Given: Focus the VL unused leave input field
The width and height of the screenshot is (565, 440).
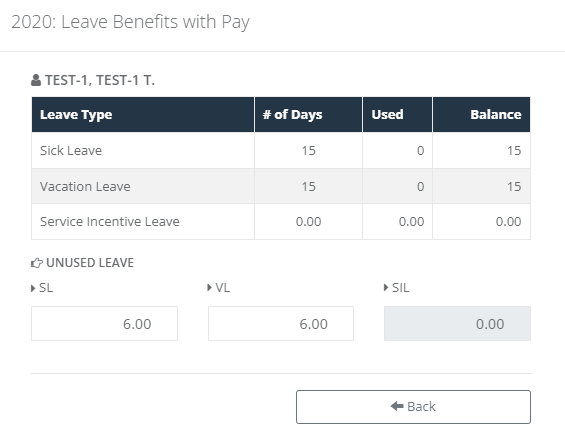Looking at the screenshot, I should 281,324.
